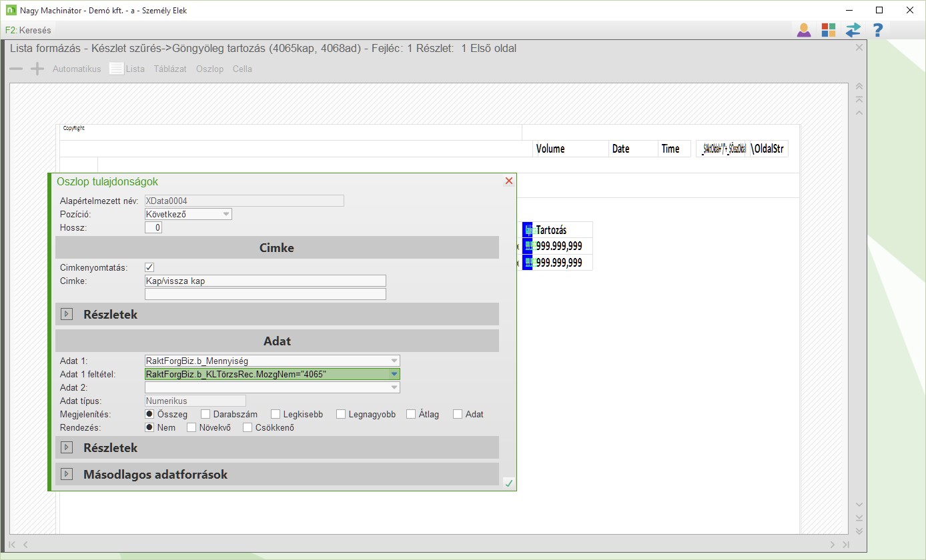This screenshot has height=560, width=926.
Task: Choose Növekvő sort order
Action: coord(191,427)
